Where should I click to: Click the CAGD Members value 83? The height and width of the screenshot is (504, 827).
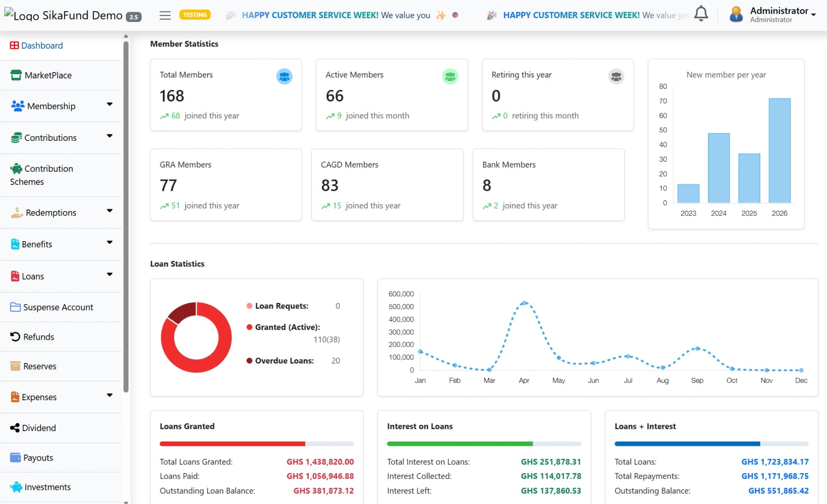[x=330, y=185]
